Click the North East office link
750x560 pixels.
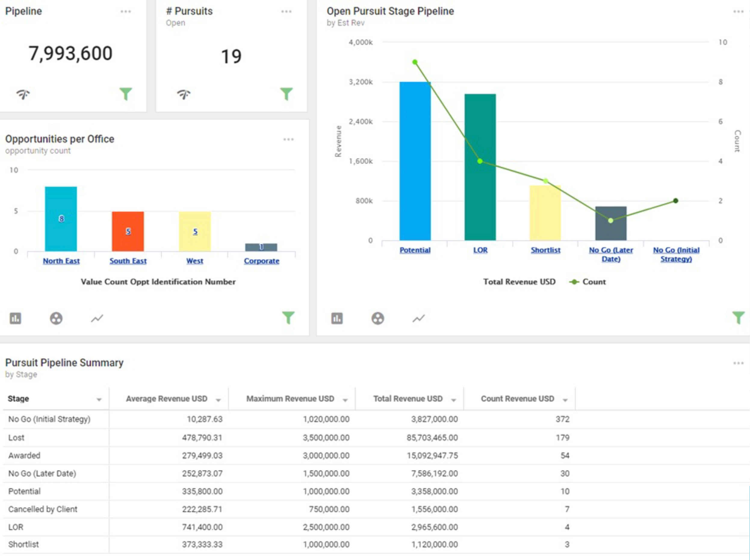(61, 261)
